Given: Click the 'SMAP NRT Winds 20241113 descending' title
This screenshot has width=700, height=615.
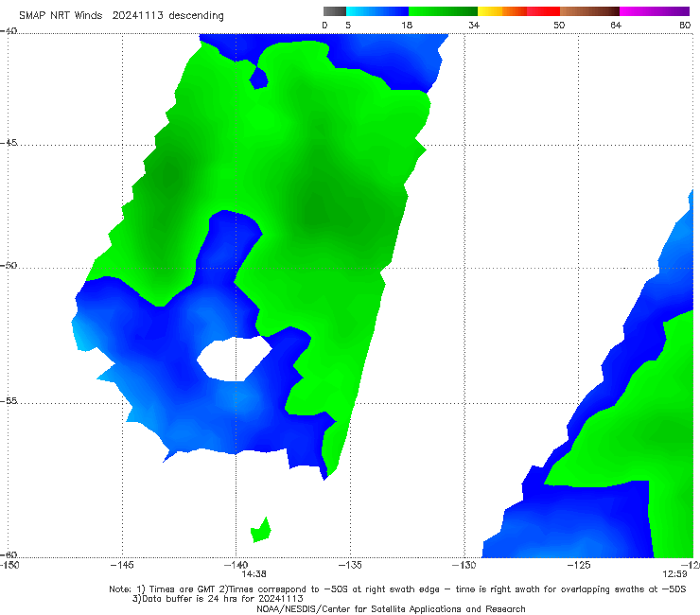Looking at the screenshot, I should point(121,15).
